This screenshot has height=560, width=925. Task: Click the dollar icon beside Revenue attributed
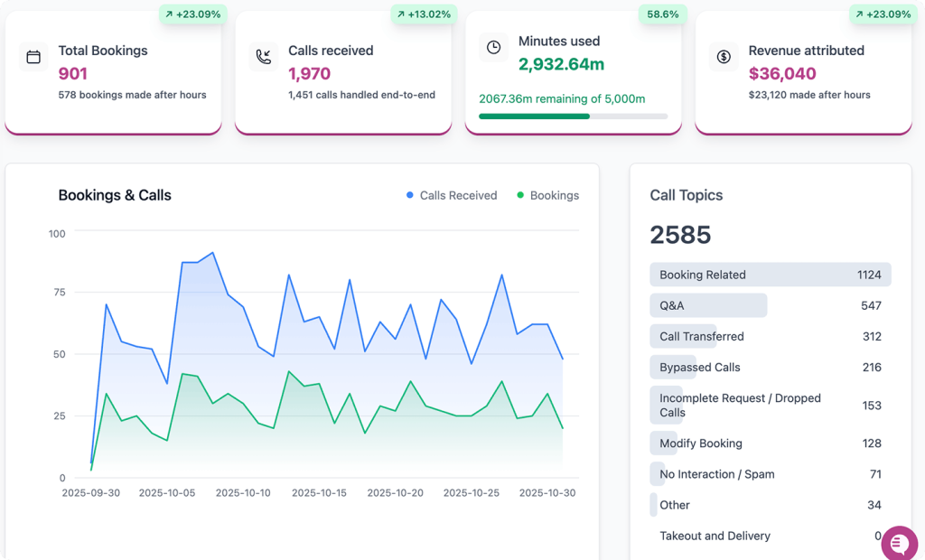(724, 57)
